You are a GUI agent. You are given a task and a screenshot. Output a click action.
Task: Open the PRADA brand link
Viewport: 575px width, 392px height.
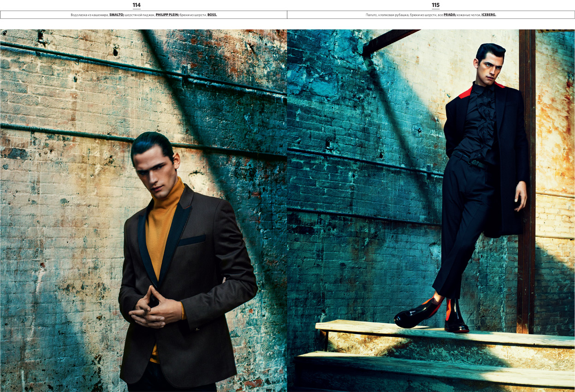click(450, 15)
